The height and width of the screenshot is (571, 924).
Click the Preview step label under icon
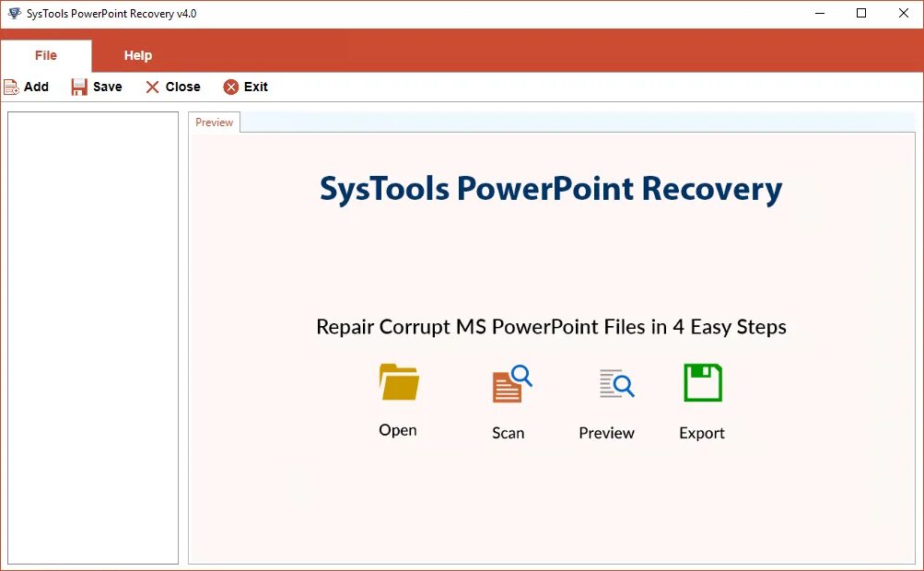tap(606, 433)
